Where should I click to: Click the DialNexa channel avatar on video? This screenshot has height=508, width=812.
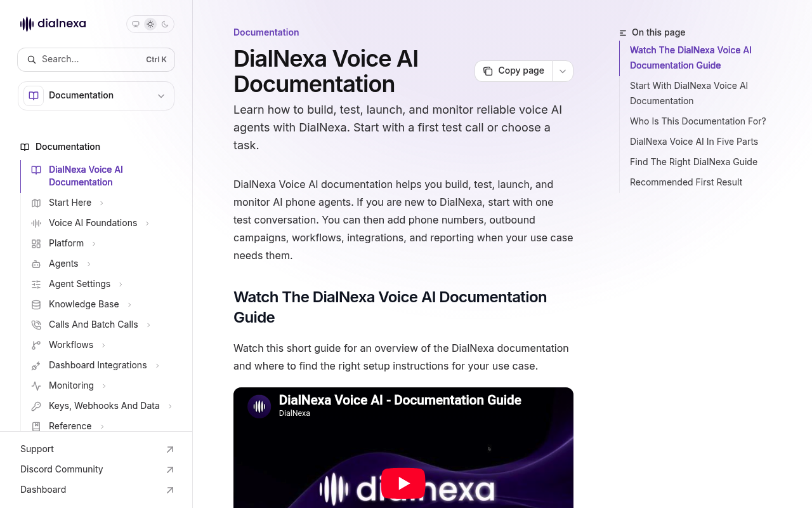pos(259,406)
